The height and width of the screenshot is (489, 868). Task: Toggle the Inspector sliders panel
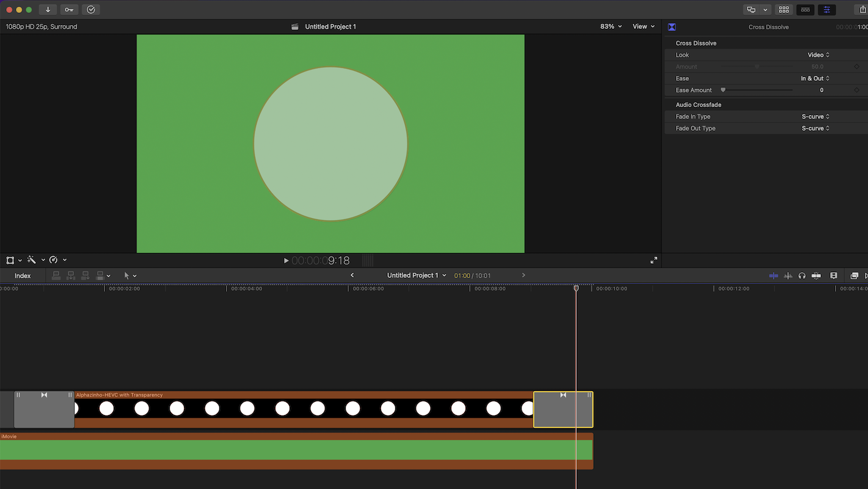point(827,10)
